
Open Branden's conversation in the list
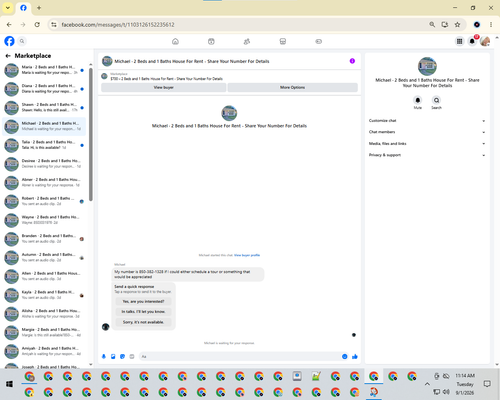(44, 239)
